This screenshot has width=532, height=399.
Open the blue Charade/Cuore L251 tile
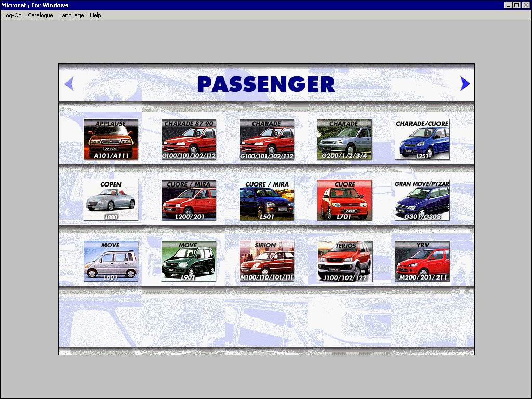point(422,140)
